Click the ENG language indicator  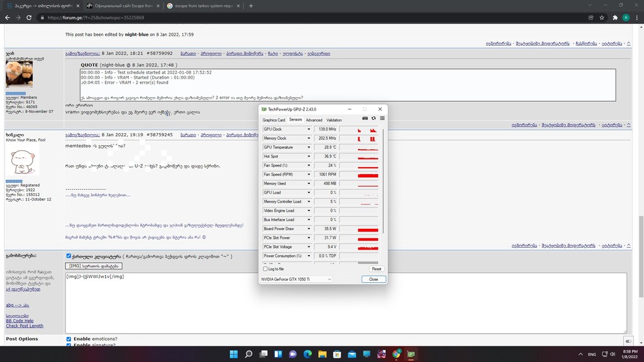pyautogui.click(x=592, y=354)
